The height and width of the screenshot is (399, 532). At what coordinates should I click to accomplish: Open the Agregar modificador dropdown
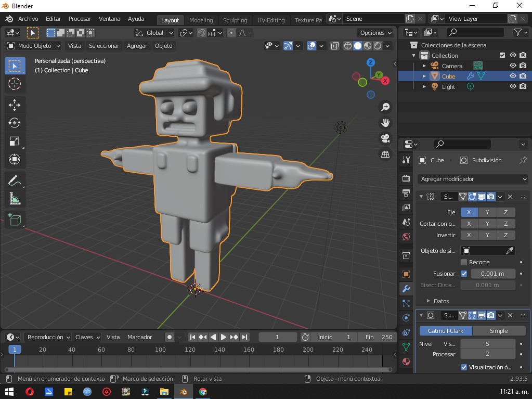coord(472,179)
